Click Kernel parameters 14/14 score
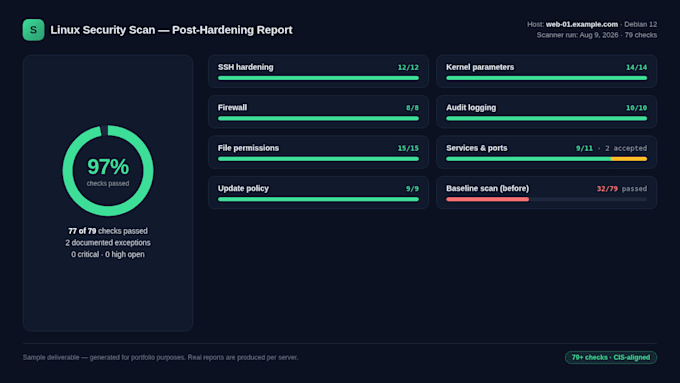 point(636,68)
